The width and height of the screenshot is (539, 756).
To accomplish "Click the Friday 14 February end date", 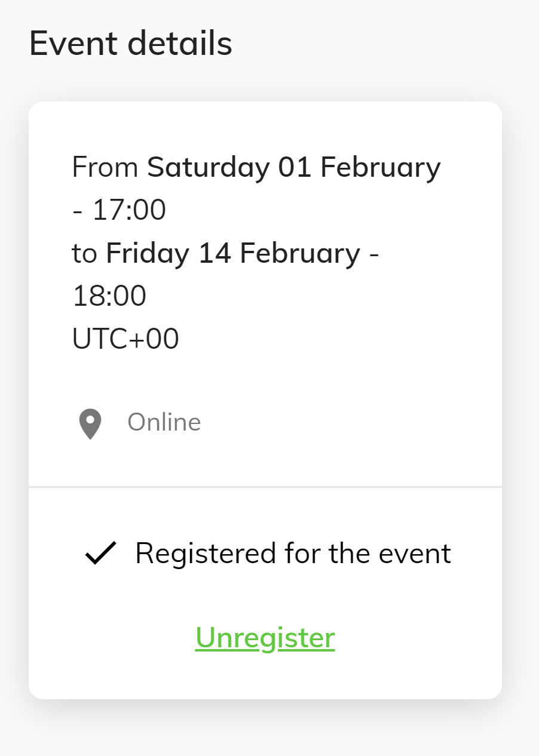I will click(233, 253).
